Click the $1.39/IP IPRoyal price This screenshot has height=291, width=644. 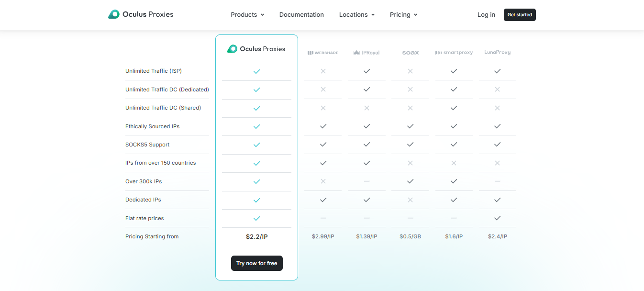pos(366,236)
